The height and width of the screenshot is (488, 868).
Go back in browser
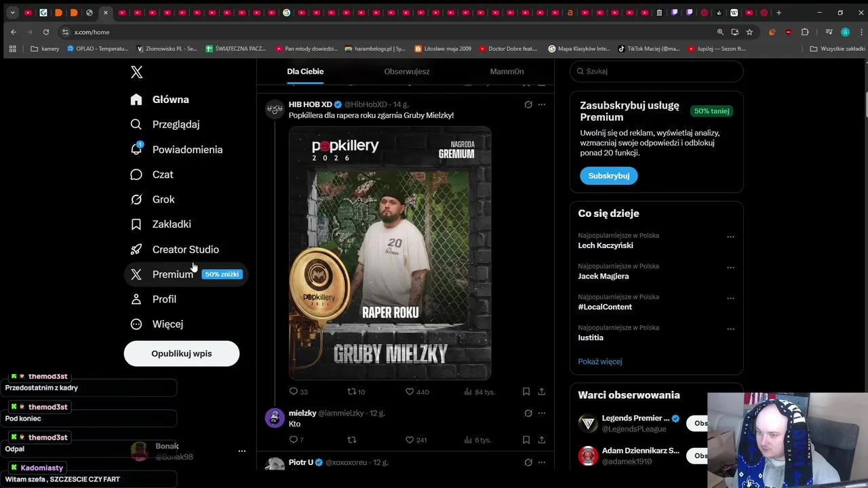14,32
